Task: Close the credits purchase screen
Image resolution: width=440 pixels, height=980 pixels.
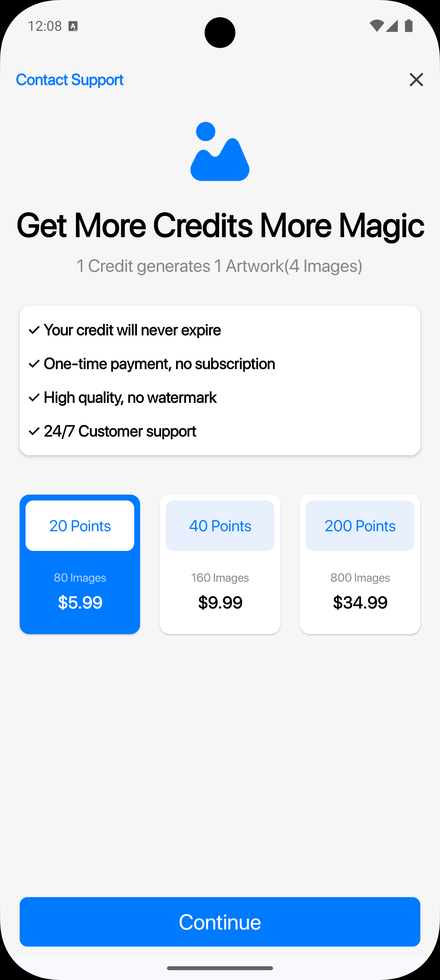Action: point(416,80)
